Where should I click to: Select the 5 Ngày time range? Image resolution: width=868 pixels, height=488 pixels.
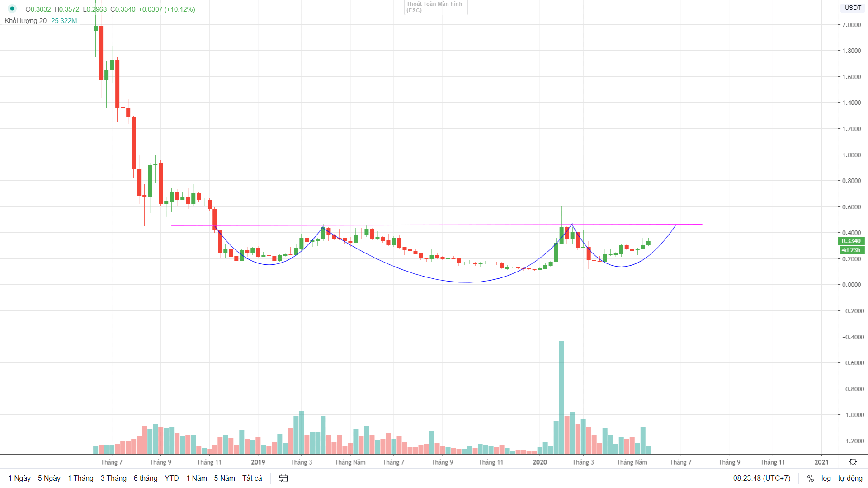49,478
